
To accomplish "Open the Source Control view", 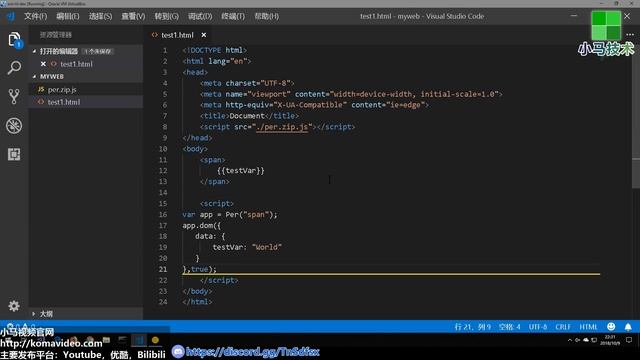I will pos(14,97).
